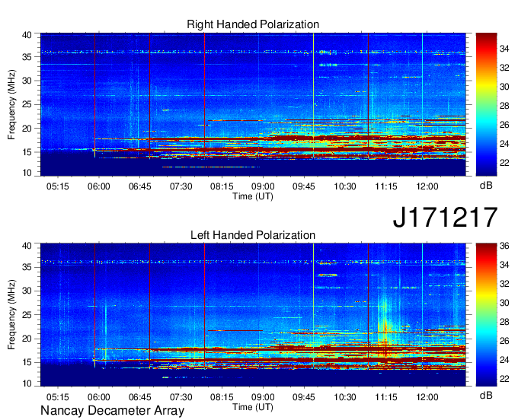
Task: Click the 06:00 tick under Right Handed plot
Action: (98, 186)
